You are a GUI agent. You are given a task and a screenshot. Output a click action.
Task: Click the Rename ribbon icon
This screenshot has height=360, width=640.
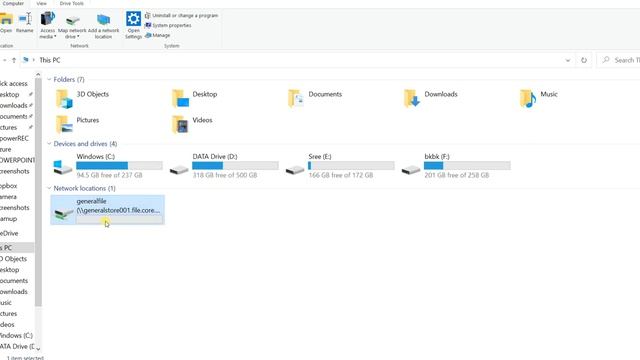[25, 22]
